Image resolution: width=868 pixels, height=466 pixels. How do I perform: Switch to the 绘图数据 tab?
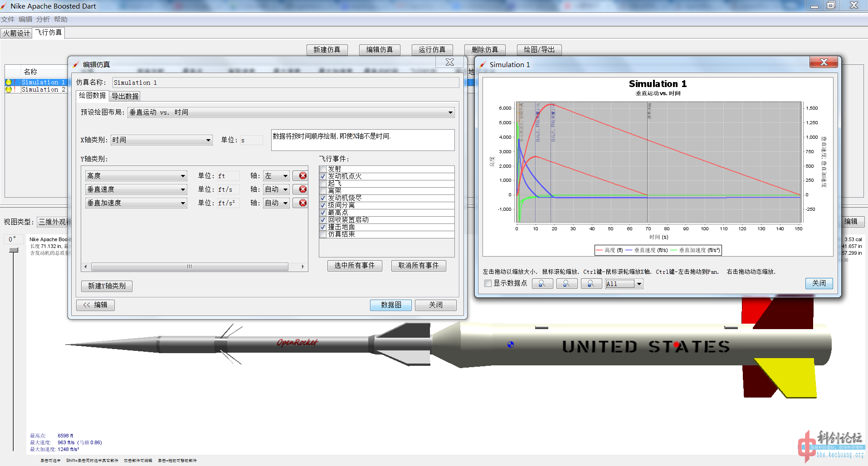[x=93, y=96]
